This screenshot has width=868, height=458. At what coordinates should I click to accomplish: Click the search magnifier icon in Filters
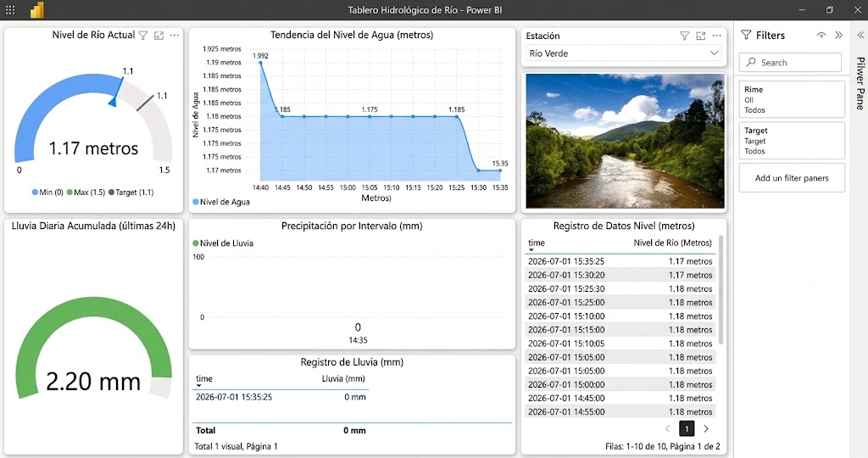tap(751, 62)
